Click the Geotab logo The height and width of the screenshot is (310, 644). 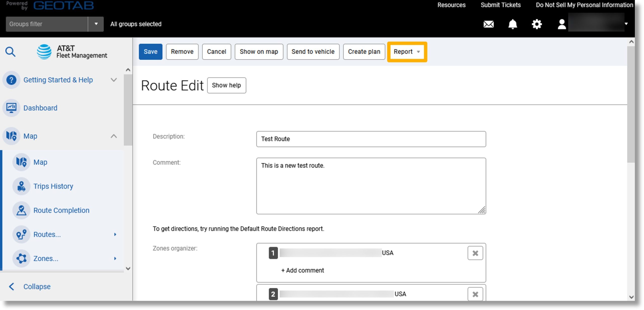pyautogui.click(x=63, y=5)
